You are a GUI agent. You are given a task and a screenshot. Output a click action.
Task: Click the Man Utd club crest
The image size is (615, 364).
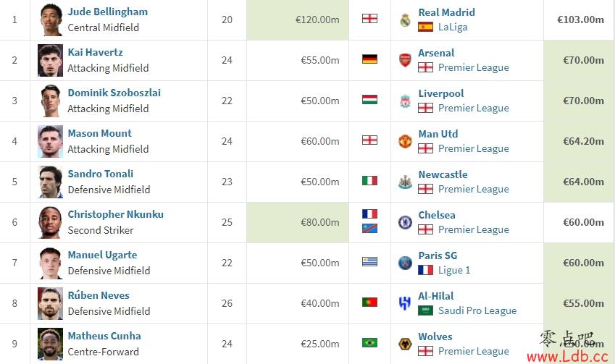point(405,141)
